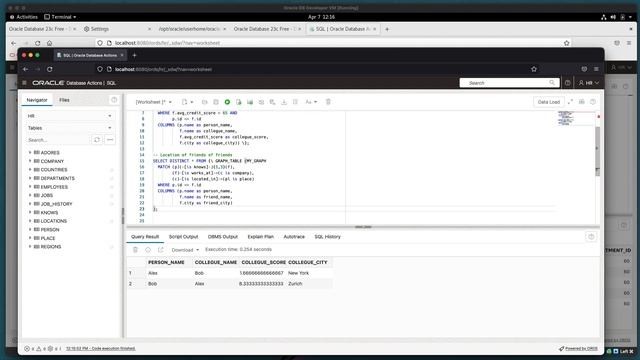Click the Open file icon in worksheet toolbar
Viewport: 640px width, 360px height.
click(x=204, y=102)
